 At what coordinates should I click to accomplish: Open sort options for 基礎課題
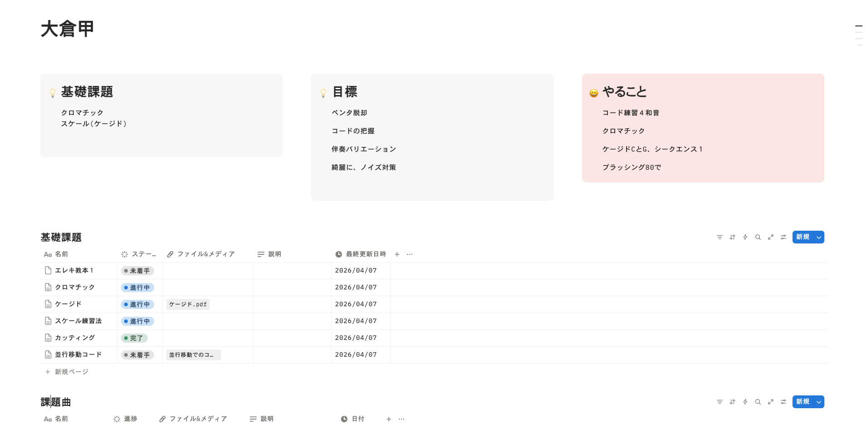pos(733,237)
